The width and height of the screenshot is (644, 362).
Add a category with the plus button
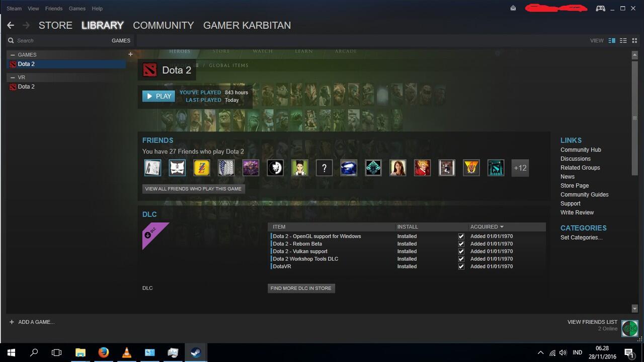[x=130, y=54]
